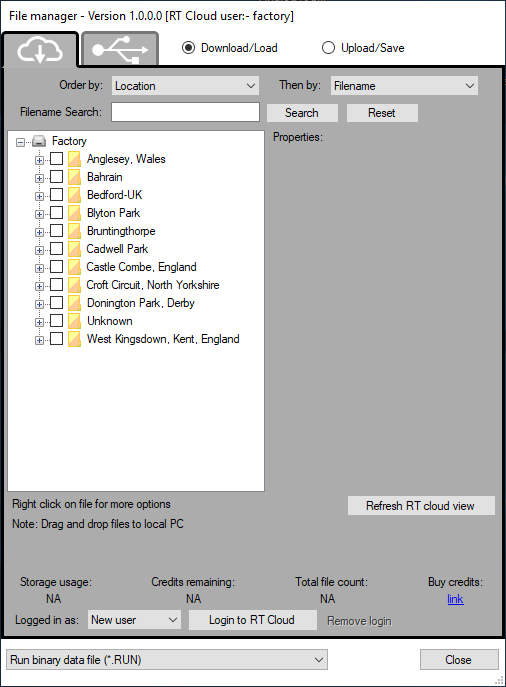Click the Bahrain folder icon
Viewport: 506px width, 687px height.
(74, 177)
